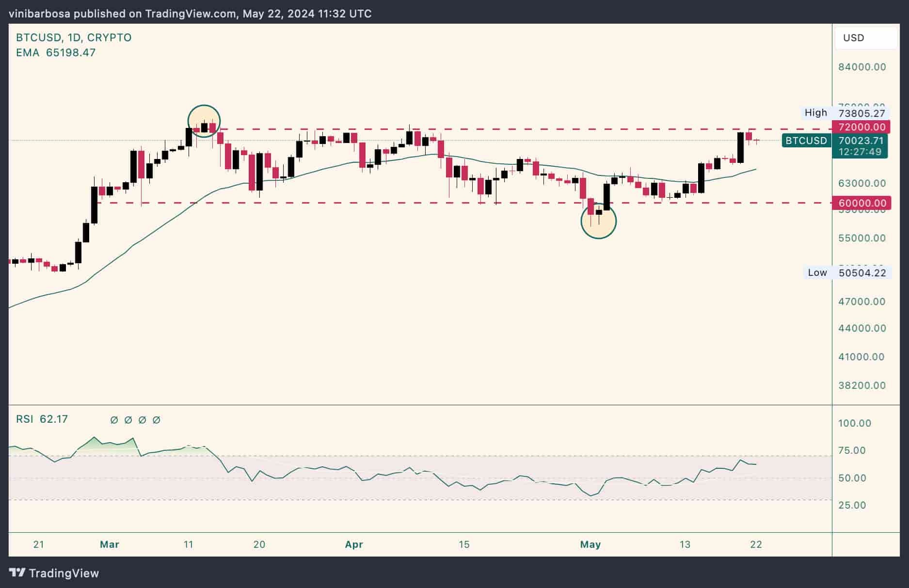This screenshot has width=909, height=588.
Task: Open the USD currency selector
Action: point(866,38)
